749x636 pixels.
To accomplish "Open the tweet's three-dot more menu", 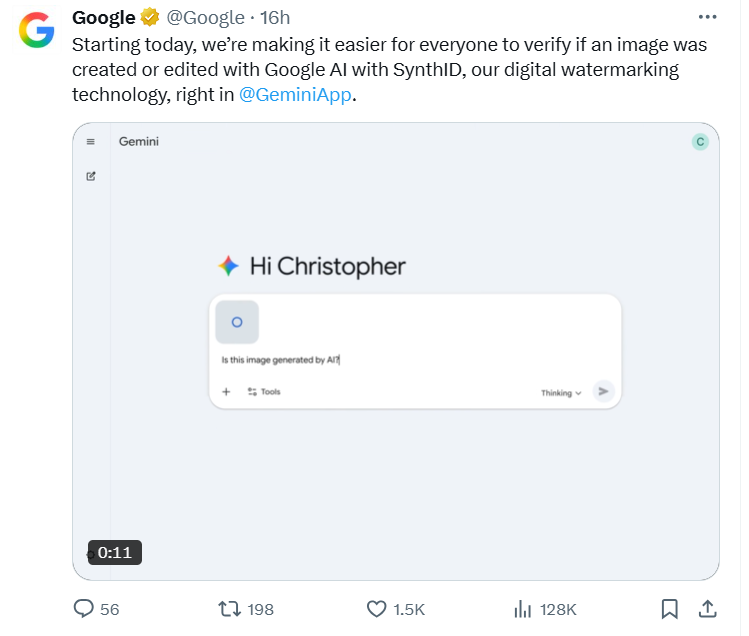I will point(707,17).
